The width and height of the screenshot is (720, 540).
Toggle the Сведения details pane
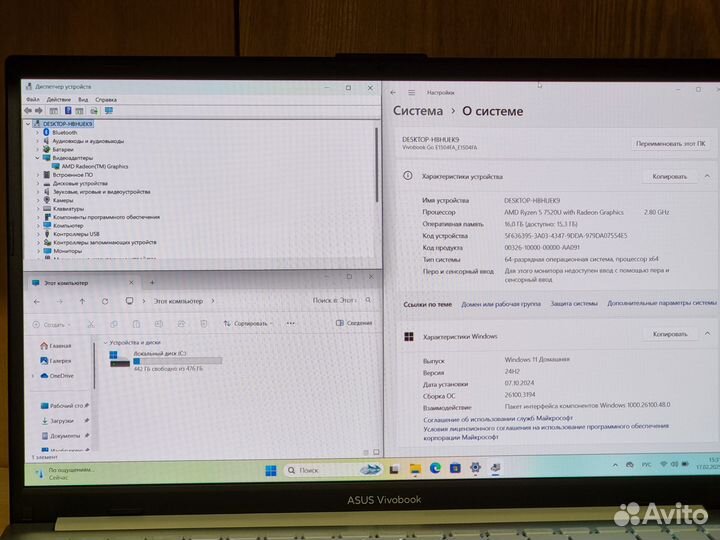(354, 323)
